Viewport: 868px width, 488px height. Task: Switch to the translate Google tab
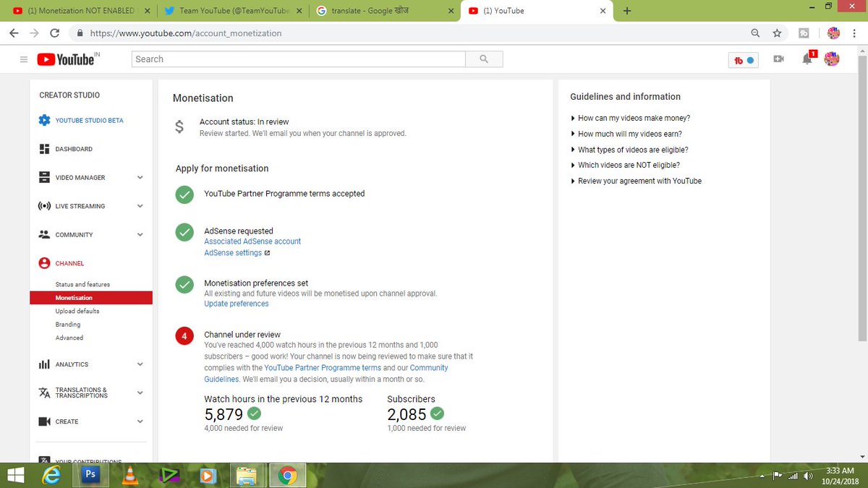click(x=383, y=11)
